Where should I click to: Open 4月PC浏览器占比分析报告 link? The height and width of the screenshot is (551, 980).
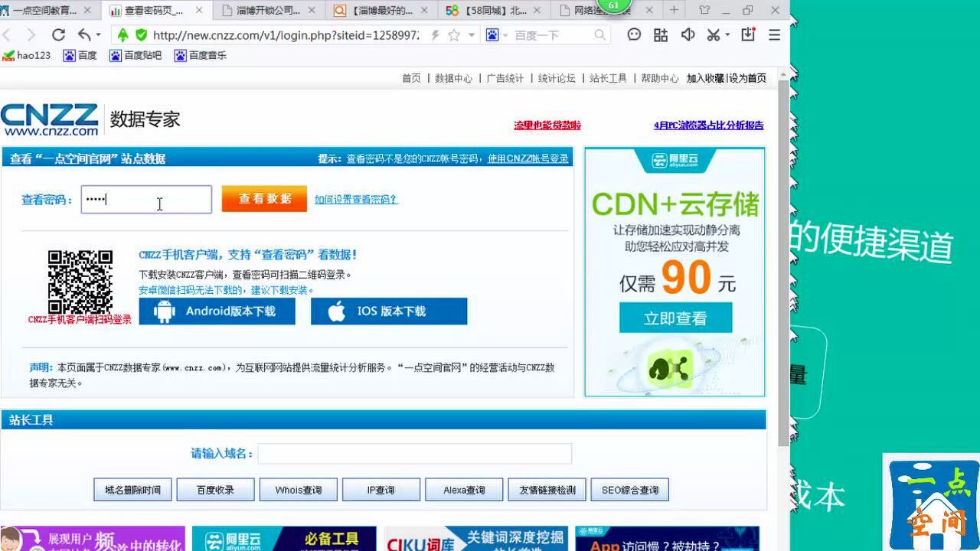point(709,125)
